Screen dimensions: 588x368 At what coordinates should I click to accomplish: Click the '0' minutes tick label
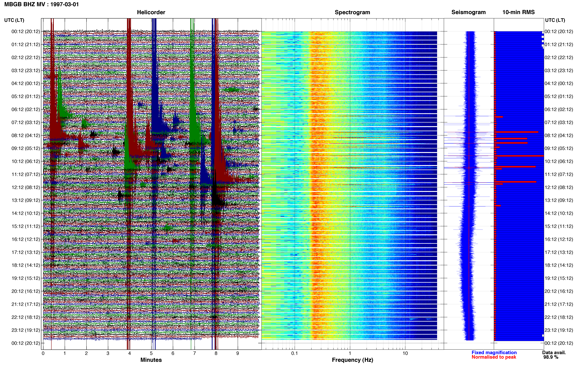coord(43,353)
